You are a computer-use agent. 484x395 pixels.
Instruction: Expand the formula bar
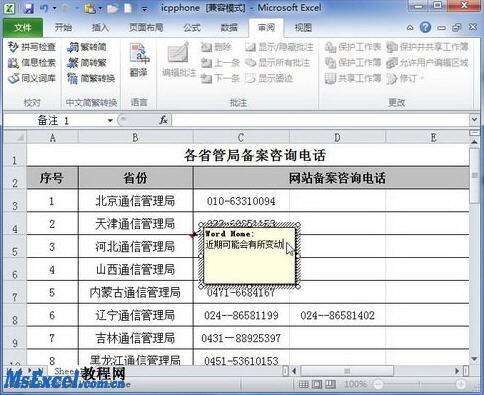coord(475,119)
